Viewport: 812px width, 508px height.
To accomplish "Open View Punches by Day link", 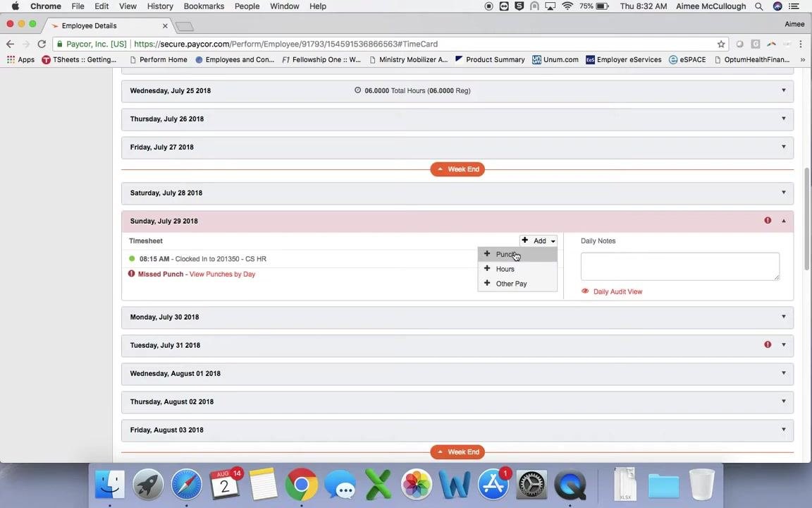I will click(x=222, y=274).
